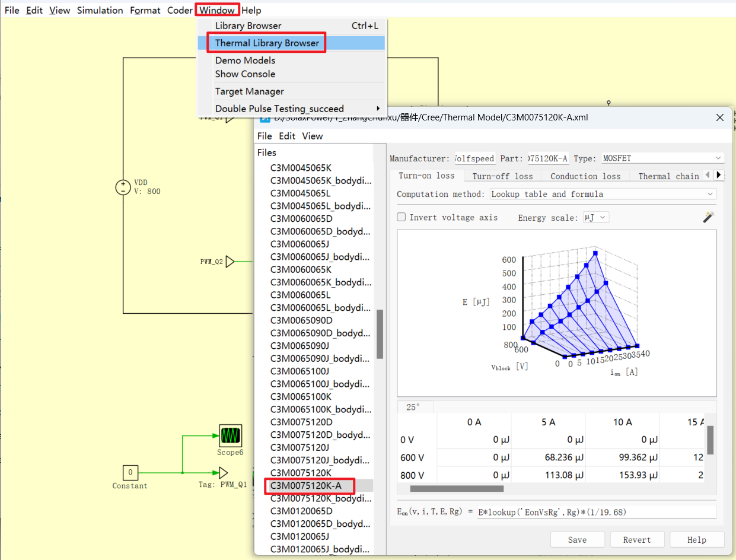Click the magic wand icon
This screenshot has height=560, width=736.
tap(708, 217)
